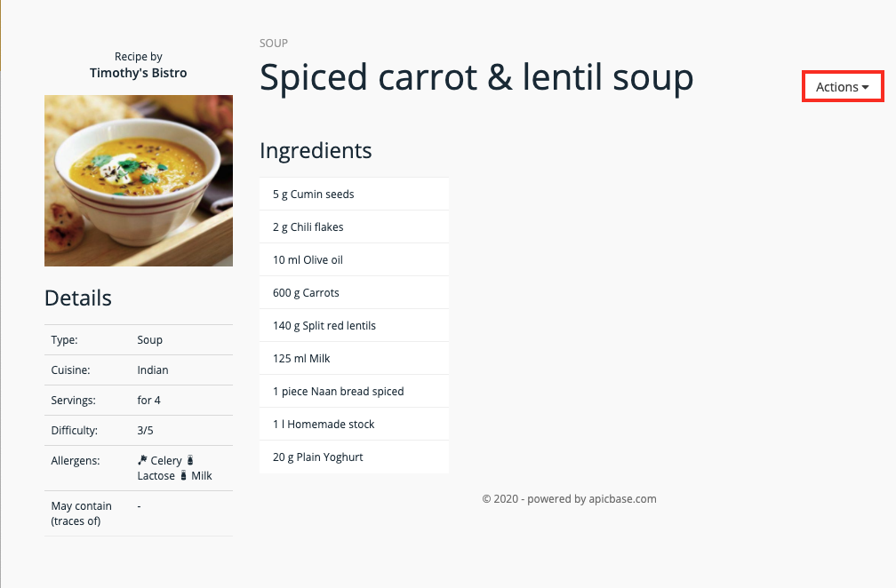The height and width of the screenshot is (588, 896).
Task: Select the Chili flakes ingredient row
Action: tap(354, 226)
